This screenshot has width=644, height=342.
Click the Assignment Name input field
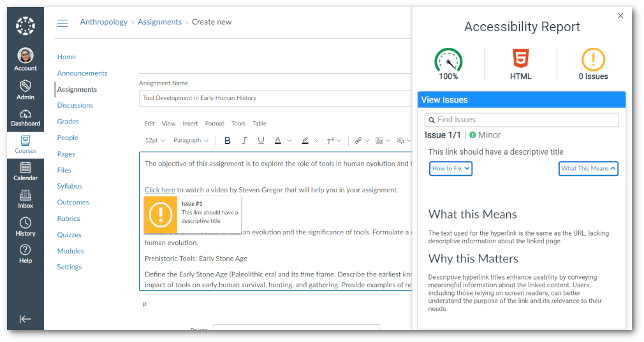[275, 99]
